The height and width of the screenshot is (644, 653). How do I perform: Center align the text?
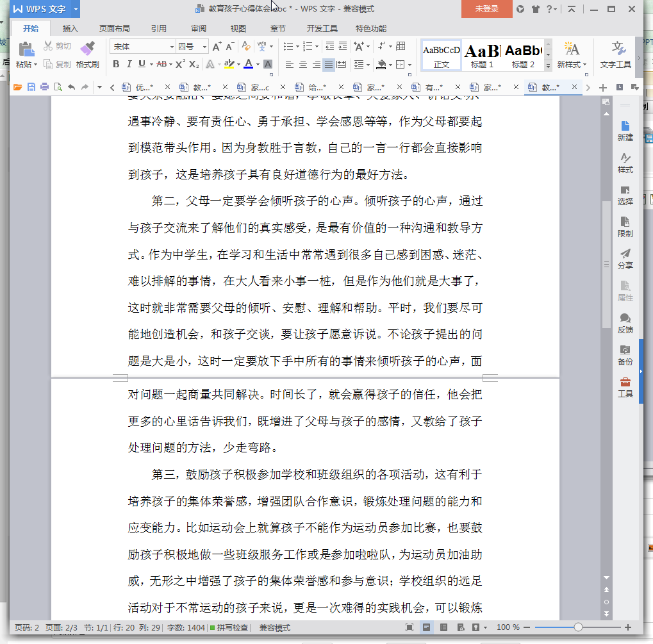[x=302, y=65]
